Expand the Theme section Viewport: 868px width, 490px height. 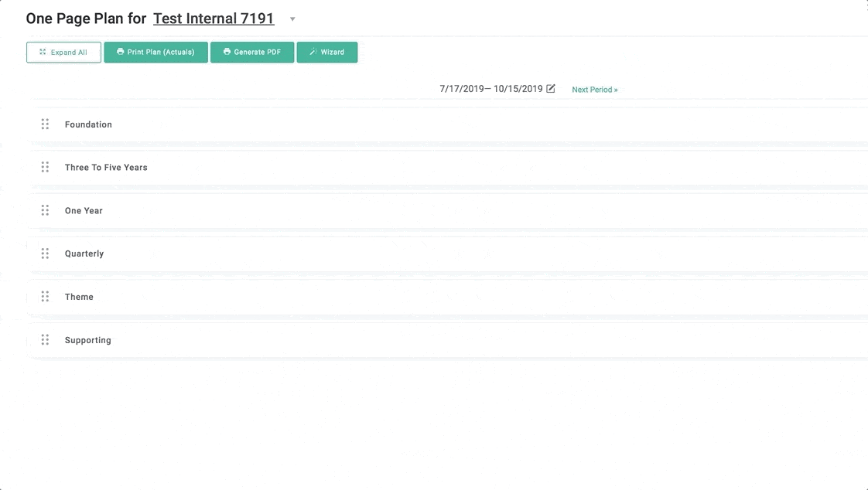(x=79, y=298)
